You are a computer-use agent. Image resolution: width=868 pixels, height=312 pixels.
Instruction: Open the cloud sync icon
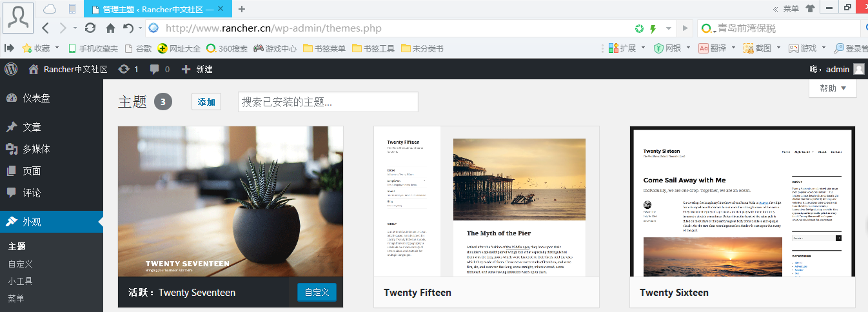coord(50,9)
